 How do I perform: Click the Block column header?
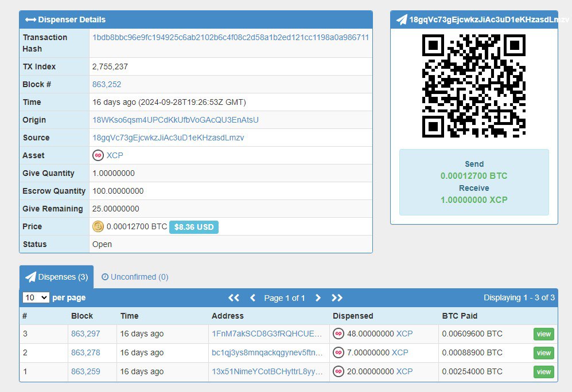[x=82, y=316]
